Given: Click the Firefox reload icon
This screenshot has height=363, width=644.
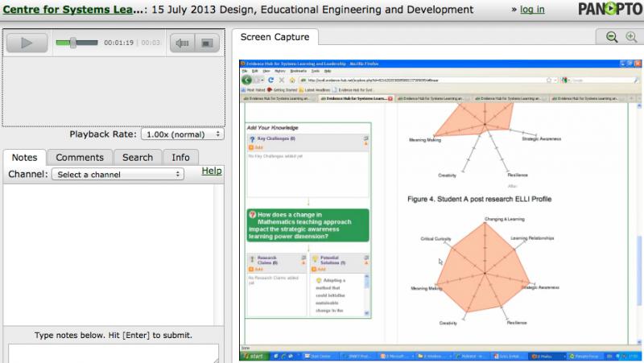Looking at the screenshot, I should [271, 80].
